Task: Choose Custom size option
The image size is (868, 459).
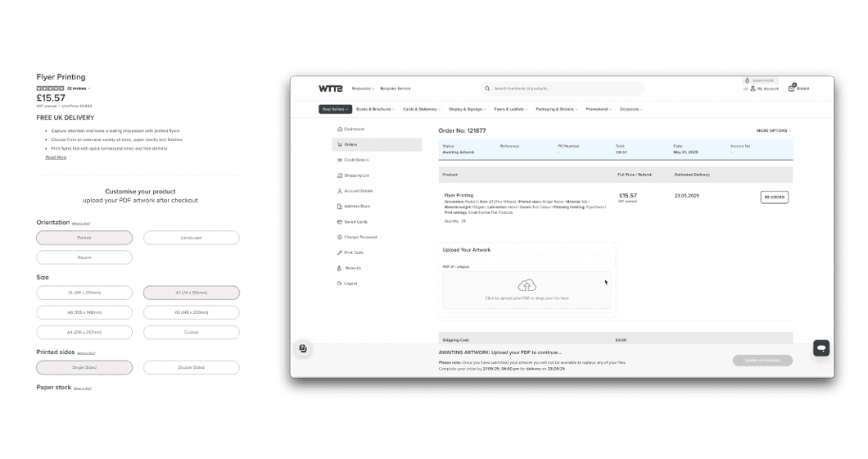Action: (x=191, y=332)
